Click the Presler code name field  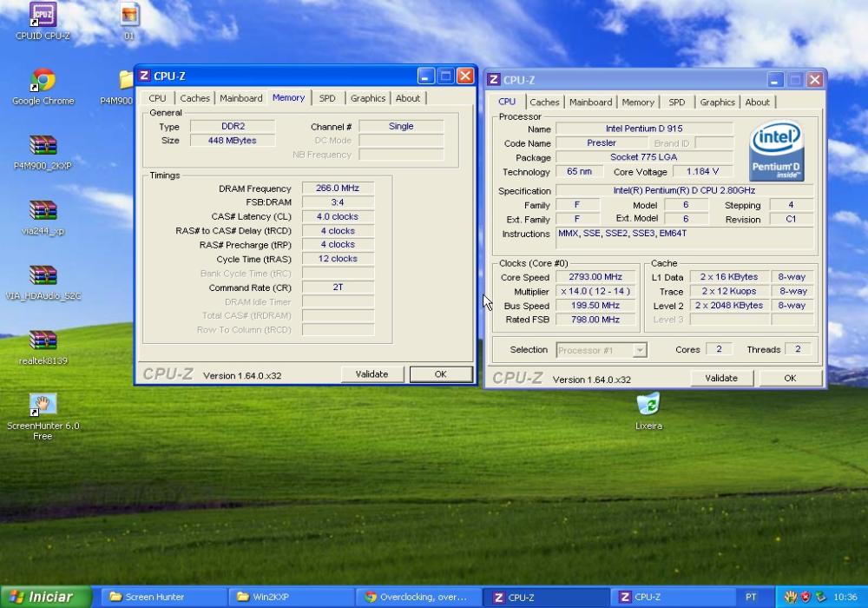[x=602, y=142]
